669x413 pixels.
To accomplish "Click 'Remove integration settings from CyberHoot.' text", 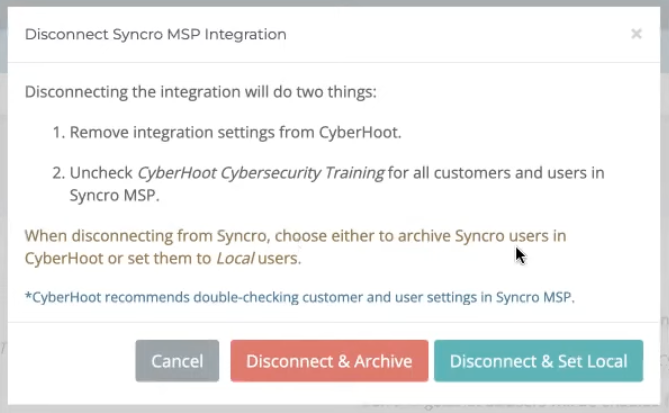I will pyautogui.click(x=236, y=132).
